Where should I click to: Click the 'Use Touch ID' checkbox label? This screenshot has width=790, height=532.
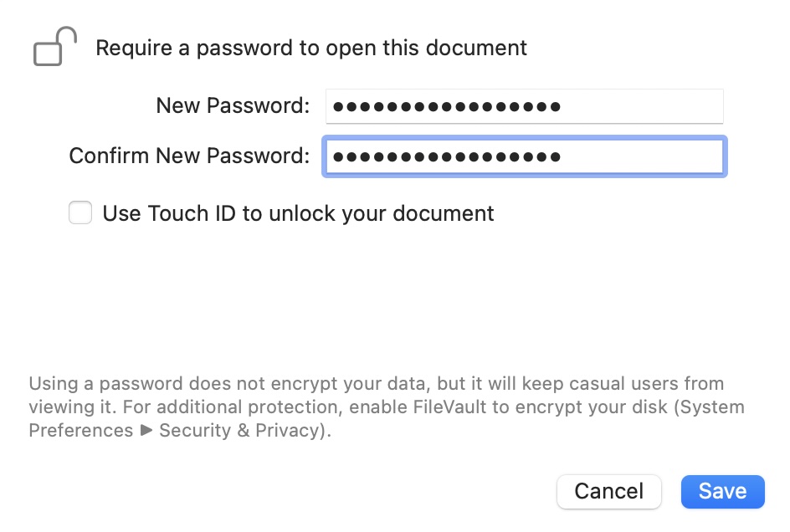tap(298, 213)
